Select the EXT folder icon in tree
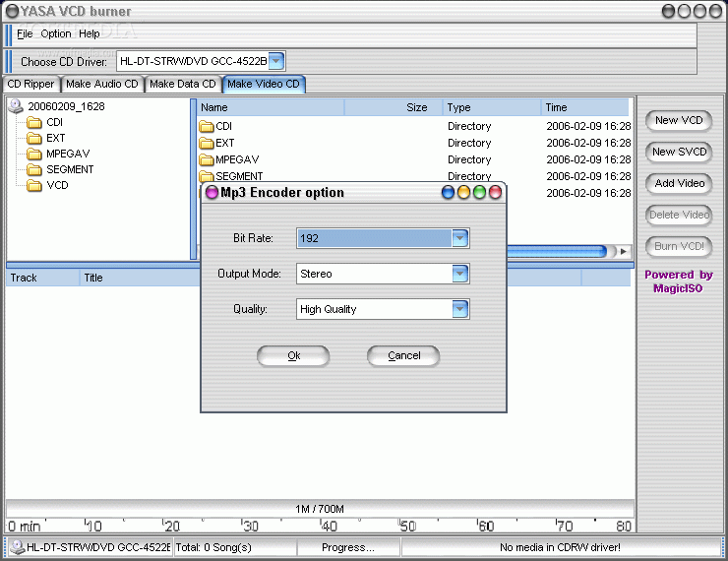Viewport: 728px width, 561px height. (x=33, y=139)
